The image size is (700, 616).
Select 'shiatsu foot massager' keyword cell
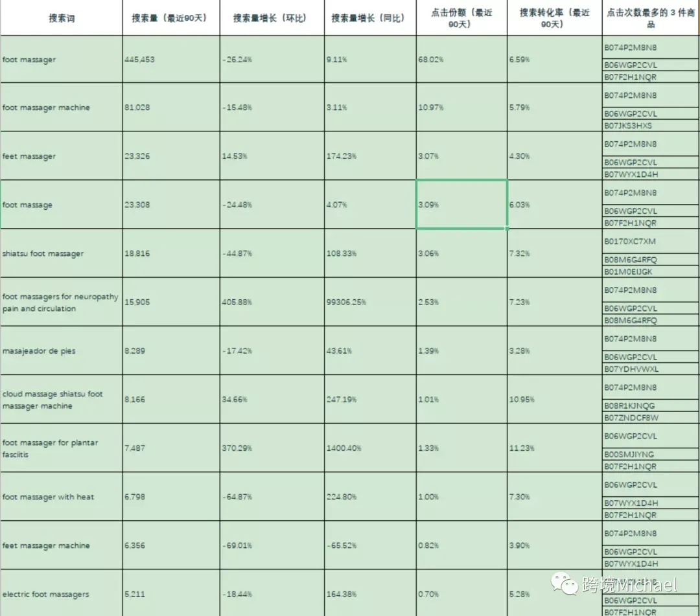[62, 253]
